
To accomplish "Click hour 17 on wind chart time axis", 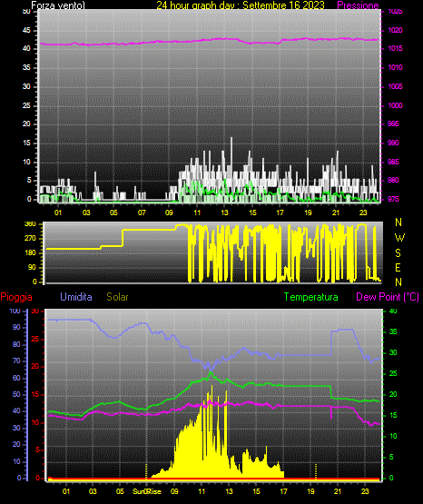I will pos(280,212).
